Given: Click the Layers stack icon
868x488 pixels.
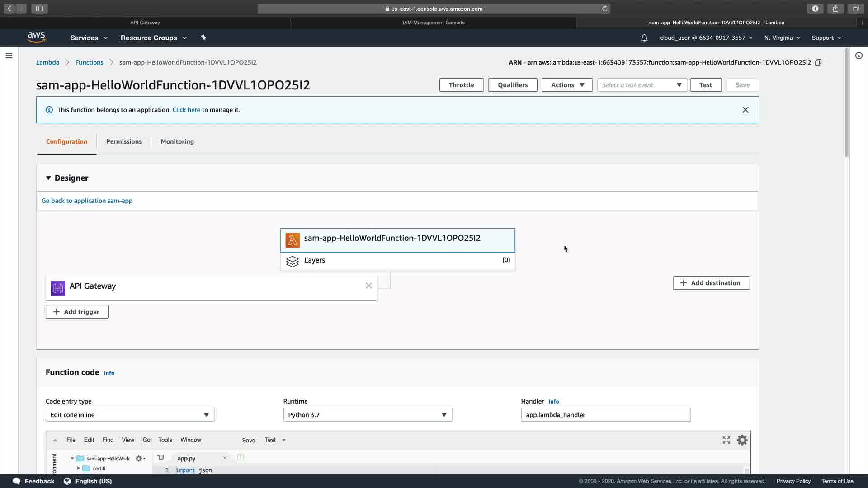Looking at the screenshot, I should pos(292,261).
